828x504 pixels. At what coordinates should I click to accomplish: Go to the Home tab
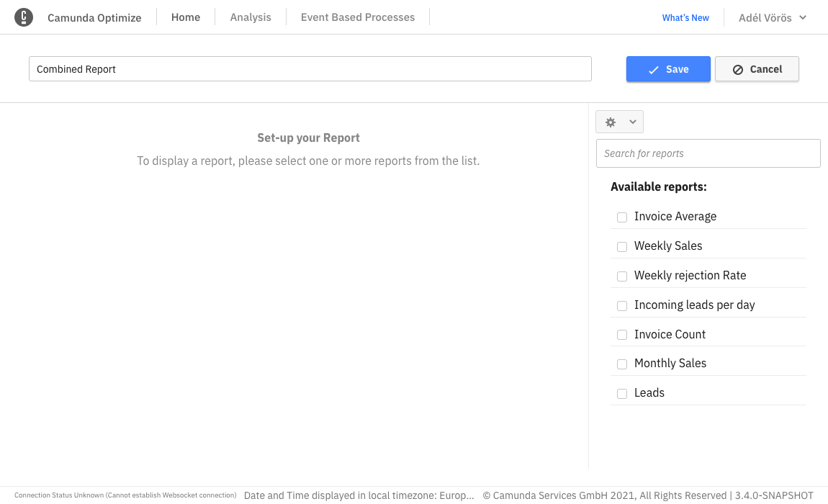click(x=186, y=17)
